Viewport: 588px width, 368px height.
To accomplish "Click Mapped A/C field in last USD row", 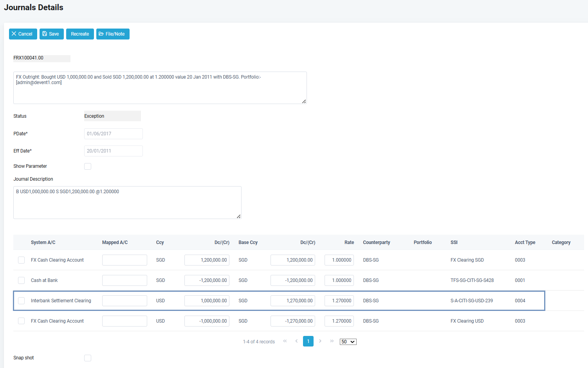I will 124,321.
